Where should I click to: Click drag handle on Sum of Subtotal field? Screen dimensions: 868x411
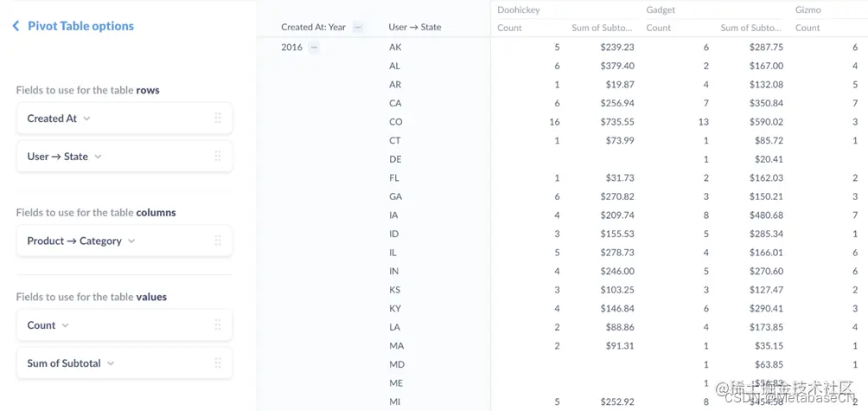click(217, 363)
